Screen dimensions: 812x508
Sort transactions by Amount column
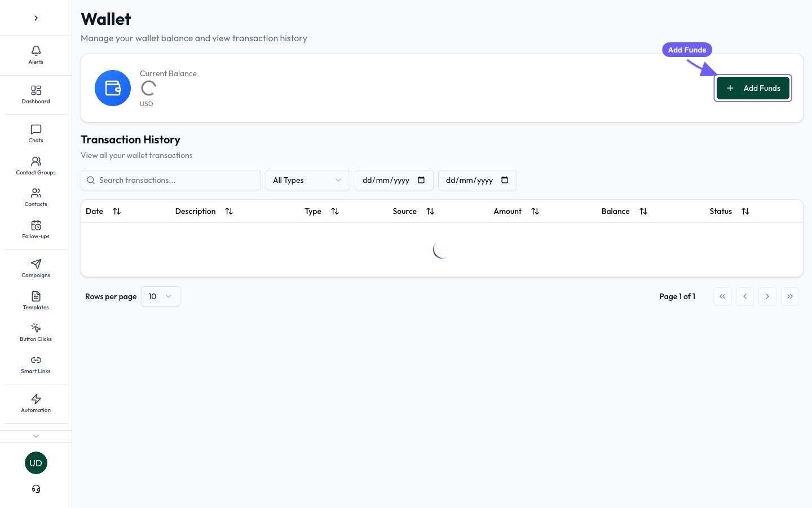[517, 211]
